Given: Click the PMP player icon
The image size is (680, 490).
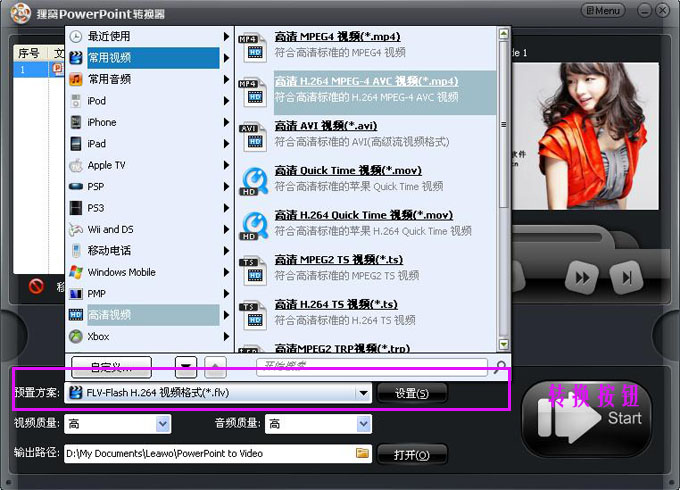Looking at the screenshot, I should tap(76, 294).
